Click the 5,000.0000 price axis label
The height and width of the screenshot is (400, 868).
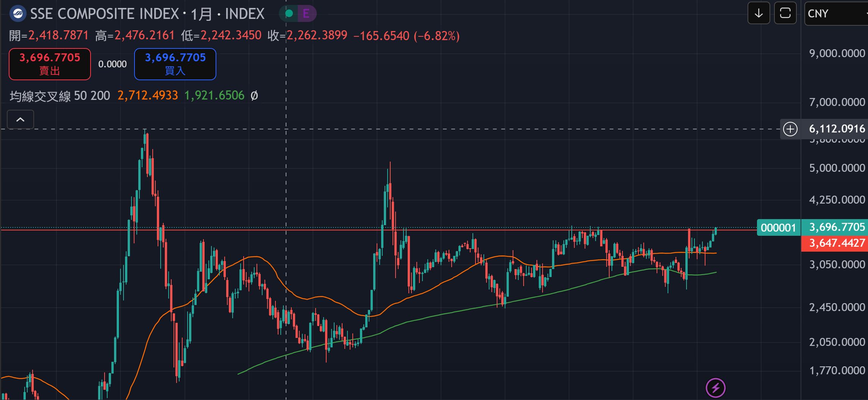pos(837,168)
